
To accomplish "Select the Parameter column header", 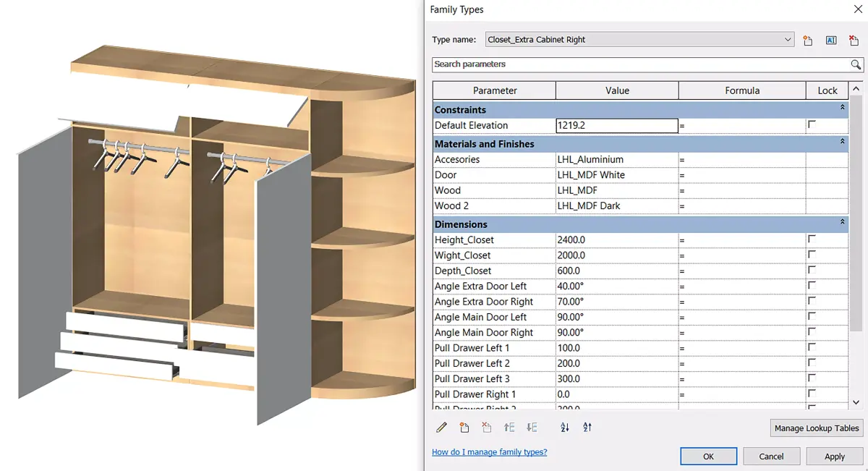I will click(x=494, y=90).
